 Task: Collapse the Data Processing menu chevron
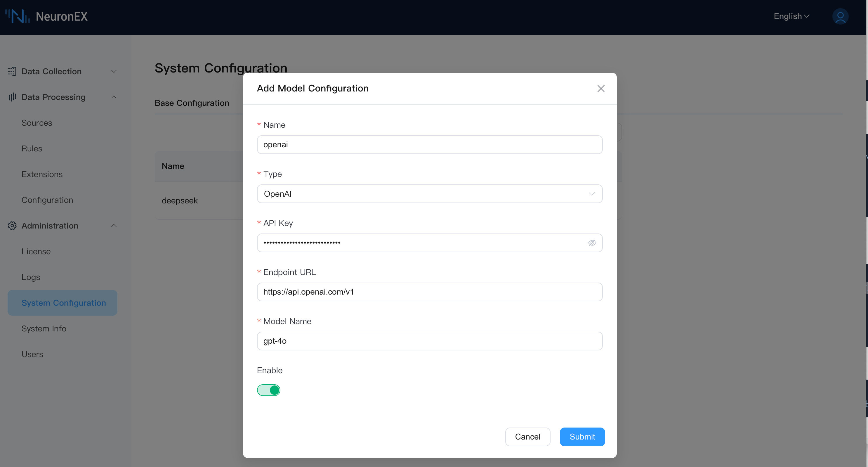click(x=114, y=97)
